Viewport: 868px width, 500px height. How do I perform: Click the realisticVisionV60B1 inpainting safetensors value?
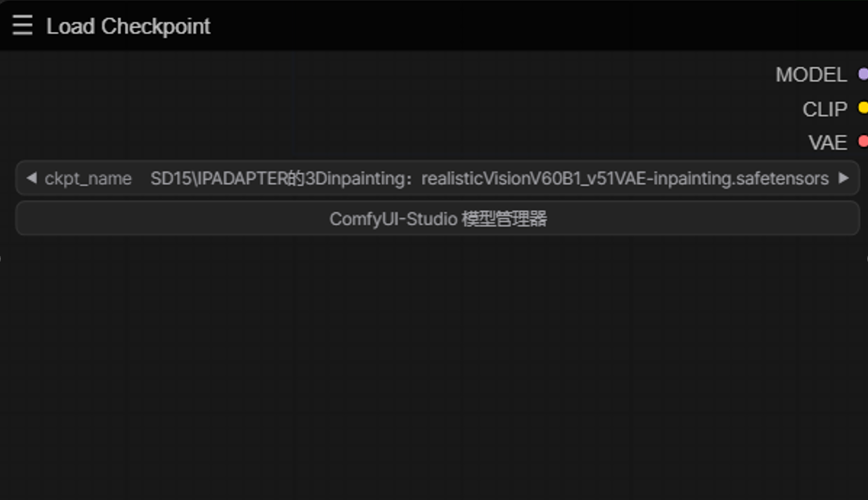click(x=625, y=178)
